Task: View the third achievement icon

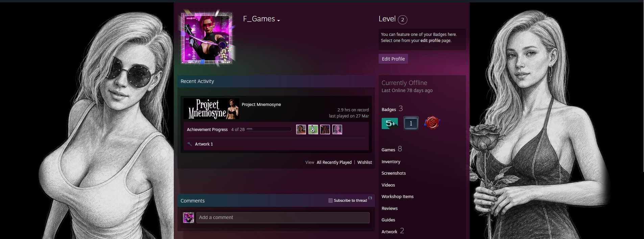Action: pyautogui.click(x=325, y=129)
